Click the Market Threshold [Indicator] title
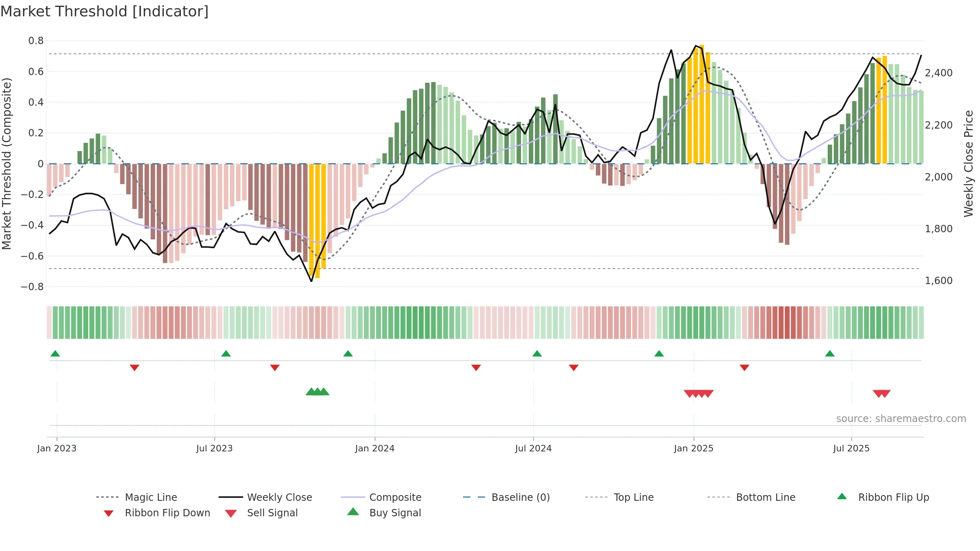 tap(105, 11)
